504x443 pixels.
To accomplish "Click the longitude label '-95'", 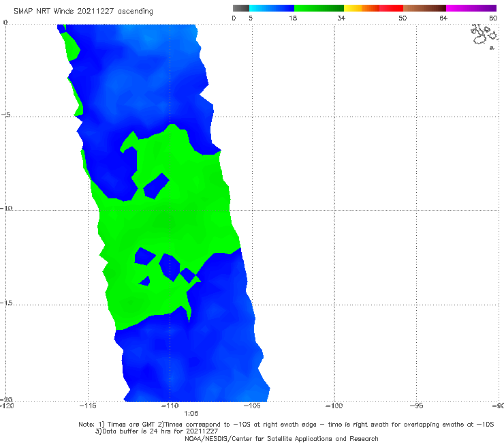I will pos(417,406).
